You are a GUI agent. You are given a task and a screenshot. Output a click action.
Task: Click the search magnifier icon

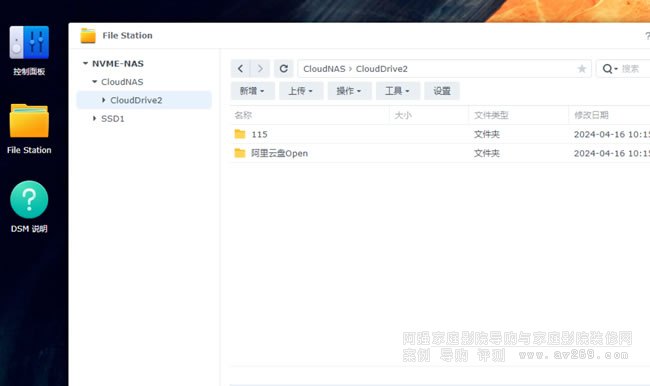[607, 69]
